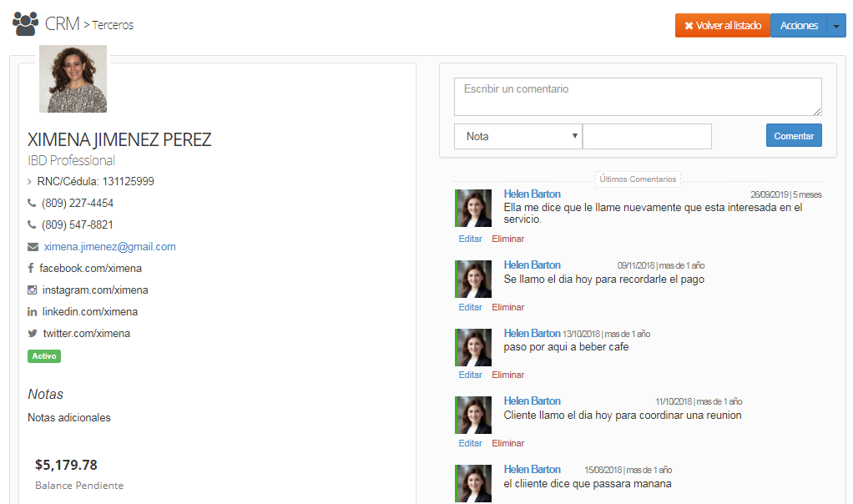Click the phone icon beside (809) 547-8821
853x504 pixels.
pos(32,224)
